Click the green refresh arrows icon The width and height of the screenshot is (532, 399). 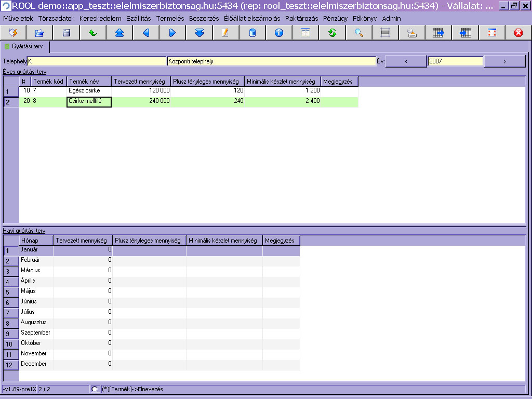[332, 33]
